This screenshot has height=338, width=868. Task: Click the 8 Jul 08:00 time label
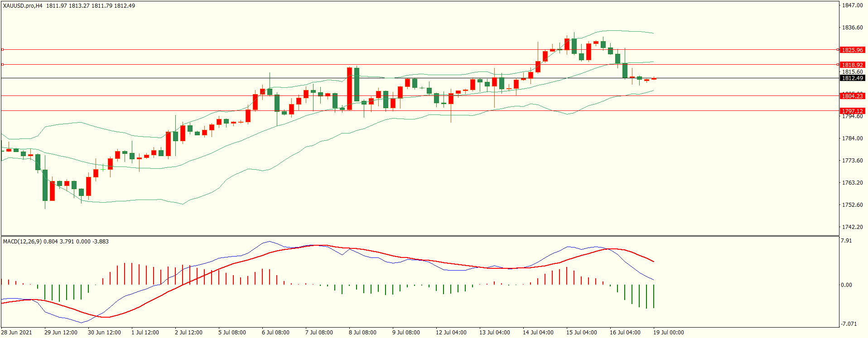click(362, 333)
